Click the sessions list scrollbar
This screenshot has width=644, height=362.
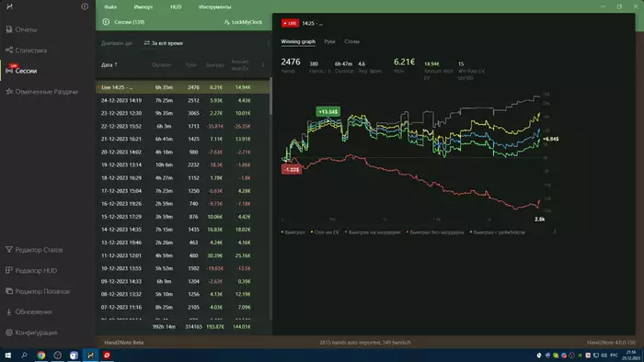[x=270, y=96]
